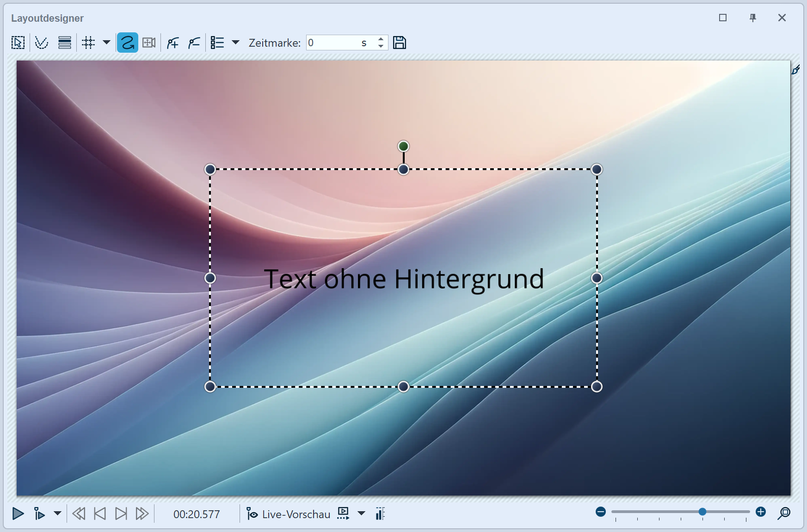Screen dimensions: 807x532
Task: Open the tracks statistics panel icon
Action: pyautogui.click(x=380, y=514)
